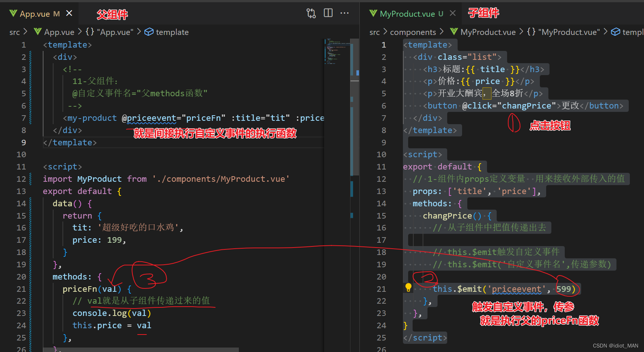Click the './components/MyProduct.vue' import path
This screenshot has width=644, height=352.
click(221, 179)
